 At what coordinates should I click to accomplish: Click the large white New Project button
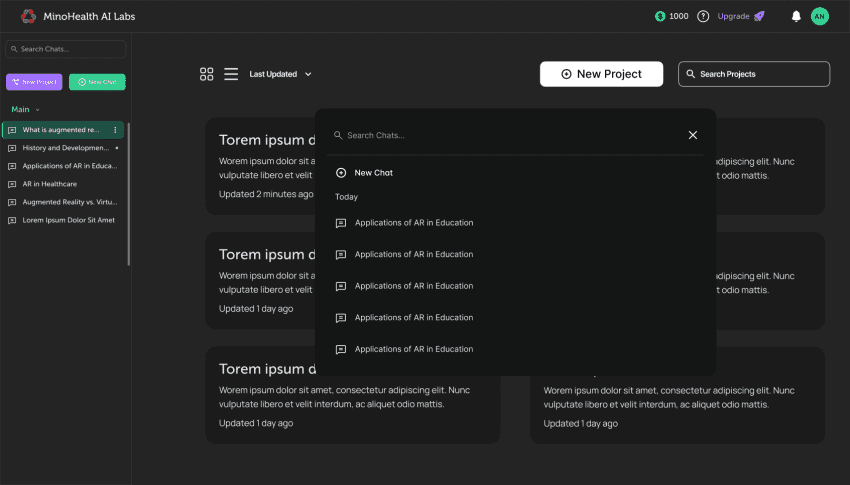point(601,74)
